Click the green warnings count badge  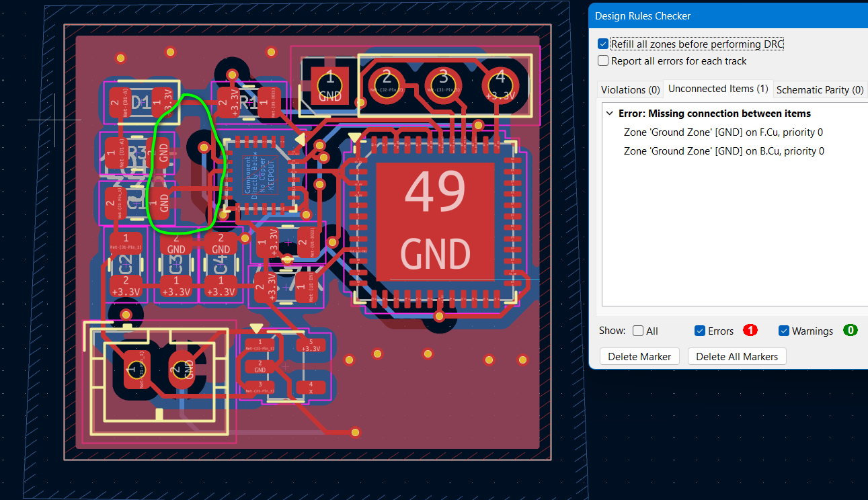(x=851, y=330)
